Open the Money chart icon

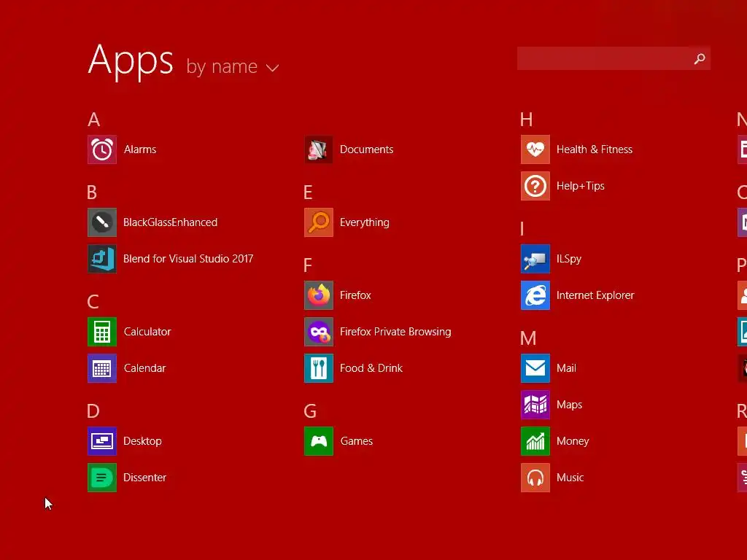535,441
